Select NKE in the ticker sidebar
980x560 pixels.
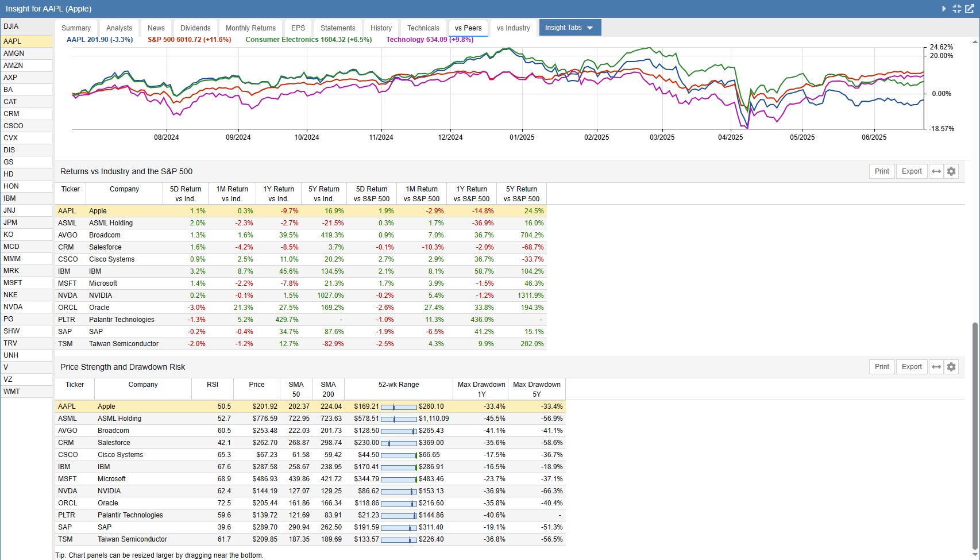point(26,295)
